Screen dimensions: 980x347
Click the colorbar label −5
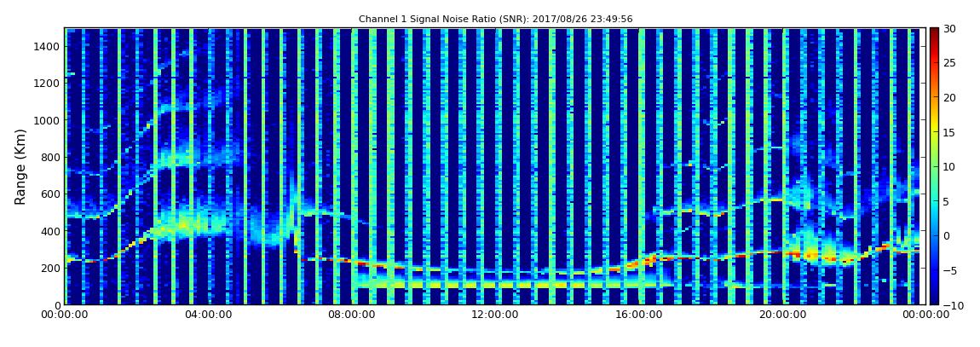[x=950, y=270]
